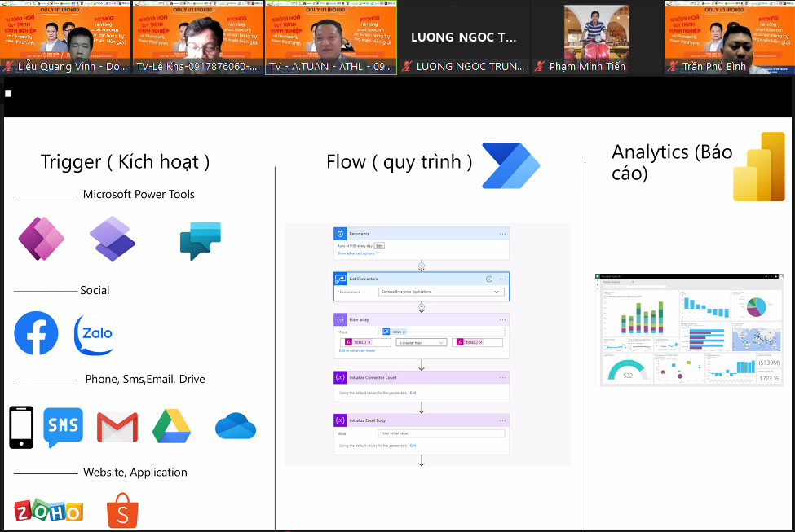Click the Shopee bag icon under Website, Application
795x532 pixels.
coord(122,510)
